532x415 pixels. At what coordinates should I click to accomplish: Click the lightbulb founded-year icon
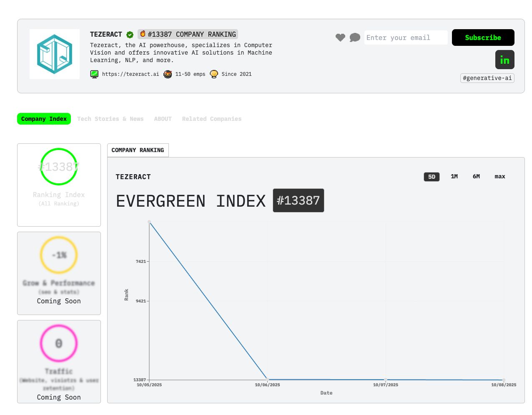point(214,74)
